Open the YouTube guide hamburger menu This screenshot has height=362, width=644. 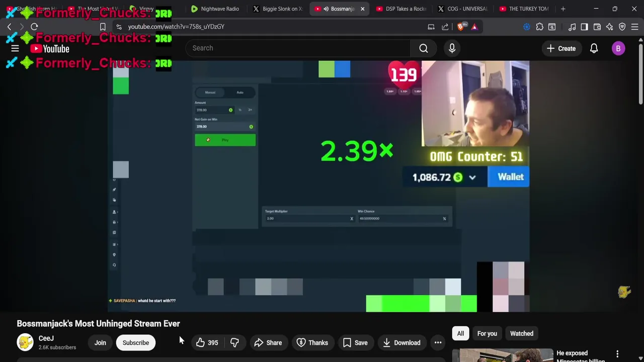click(x=15, y=48)
